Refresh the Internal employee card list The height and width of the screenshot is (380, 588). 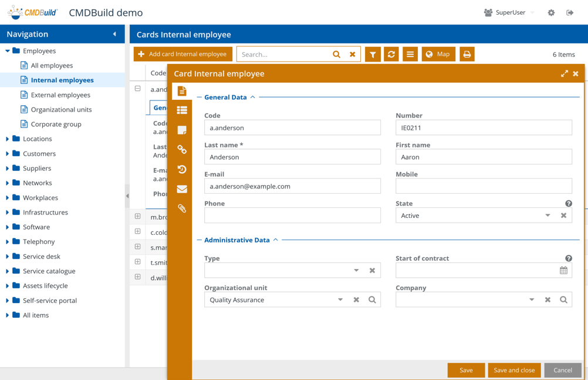391,55
